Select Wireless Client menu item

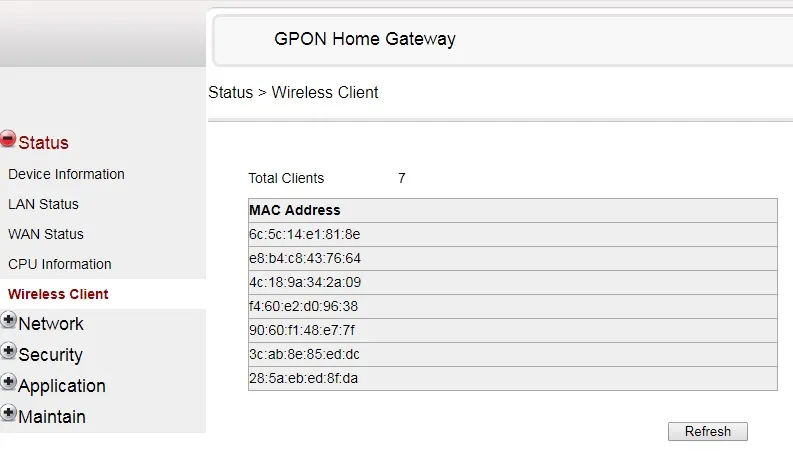point(58,294)
